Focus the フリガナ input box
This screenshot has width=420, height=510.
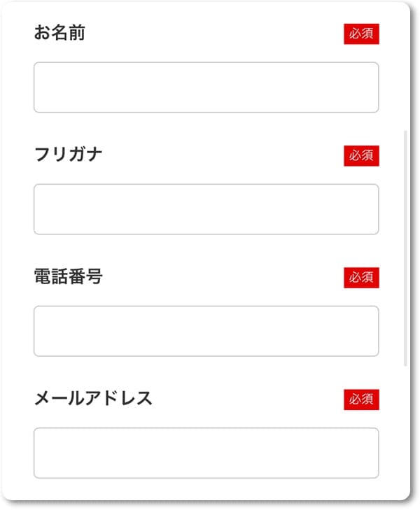[206, 209]
